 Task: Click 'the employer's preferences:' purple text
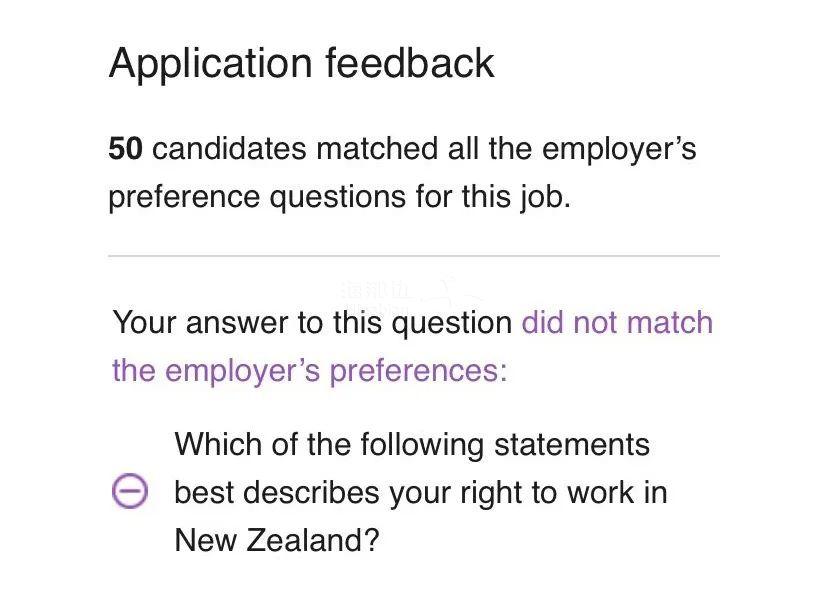click(x=310, y=370)
